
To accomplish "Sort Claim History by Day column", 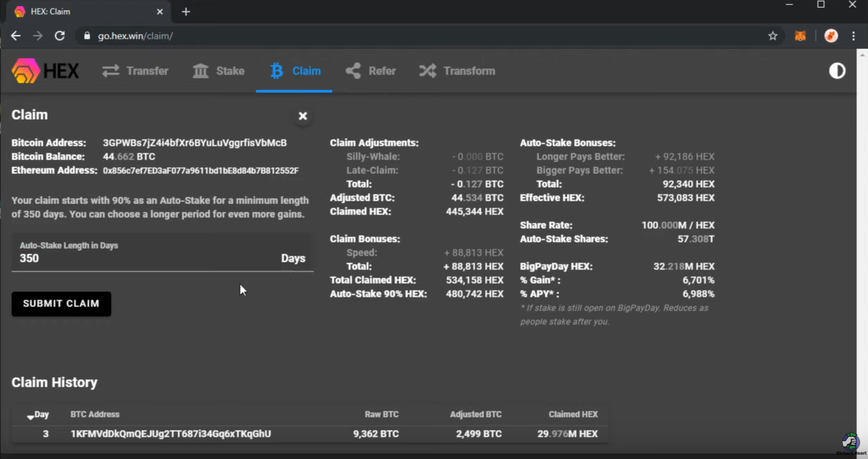I will (38, 415).
